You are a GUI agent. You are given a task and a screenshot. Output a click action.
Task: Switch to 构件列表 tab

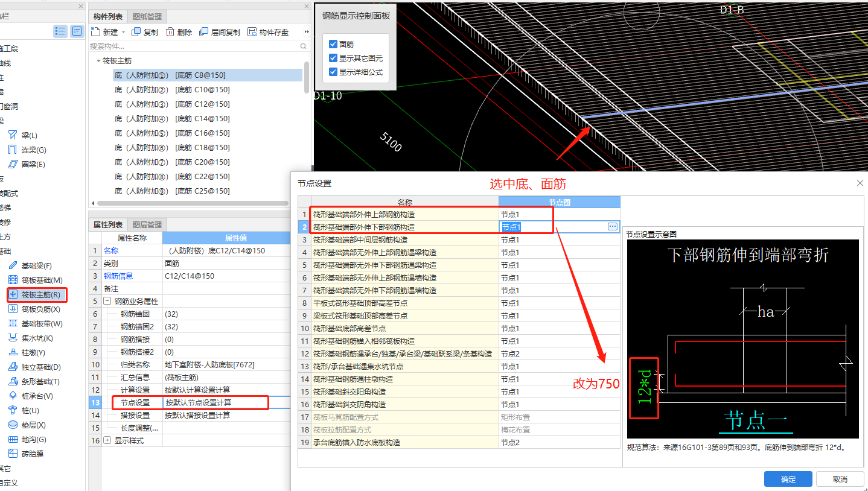(108, 16)
